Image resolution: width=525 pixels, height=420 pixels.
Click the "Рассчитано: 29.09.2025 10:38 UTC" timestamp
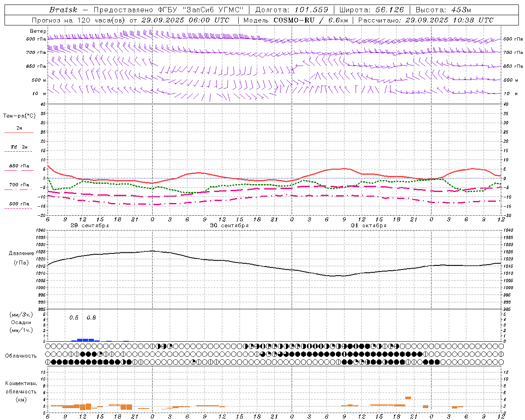tap(426, 20)
